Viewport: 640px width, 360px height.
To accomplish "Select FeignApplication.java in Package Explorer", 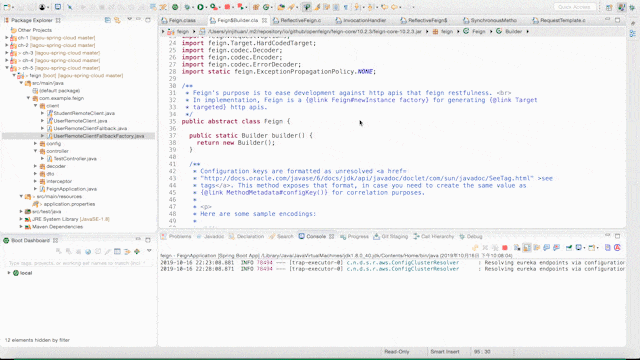I will [x=71, y=189].
